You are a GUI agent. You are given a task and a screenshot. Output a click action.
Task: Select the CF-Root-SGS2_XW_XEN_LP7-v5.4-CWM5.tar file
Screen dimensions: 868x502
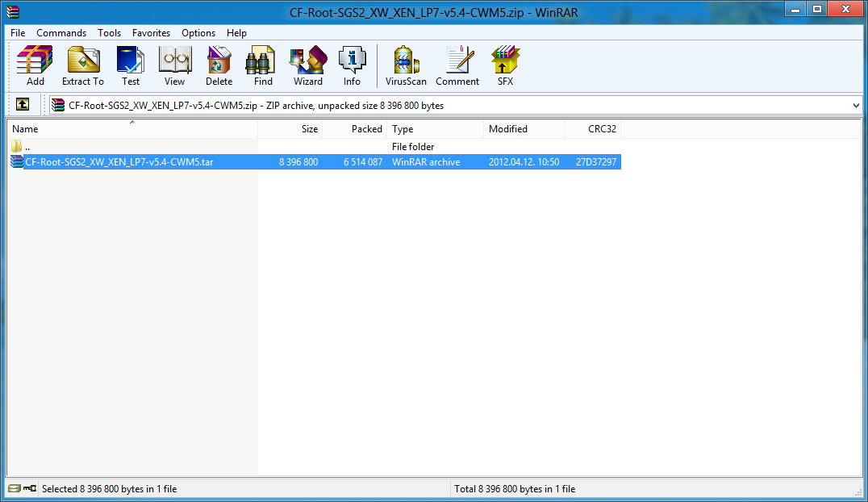(119, 161)
